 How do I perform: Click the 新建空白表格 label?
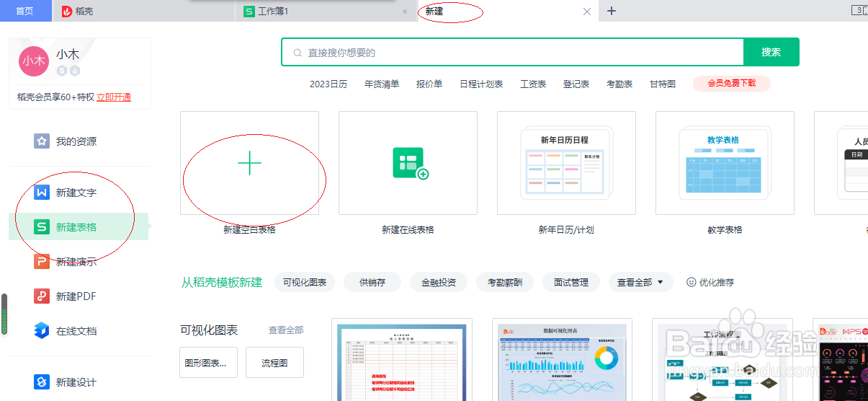coord(249,229)
